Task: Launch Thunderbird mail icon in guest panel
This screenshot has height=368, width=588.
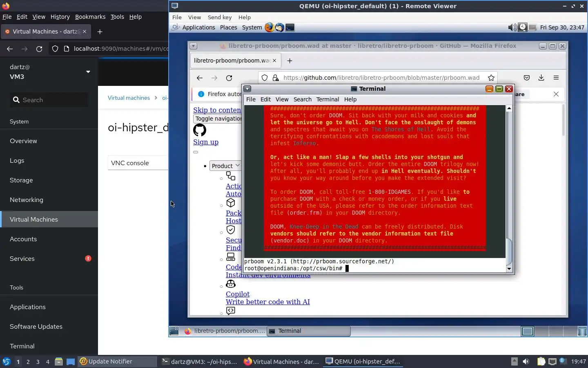Action: 279,27
